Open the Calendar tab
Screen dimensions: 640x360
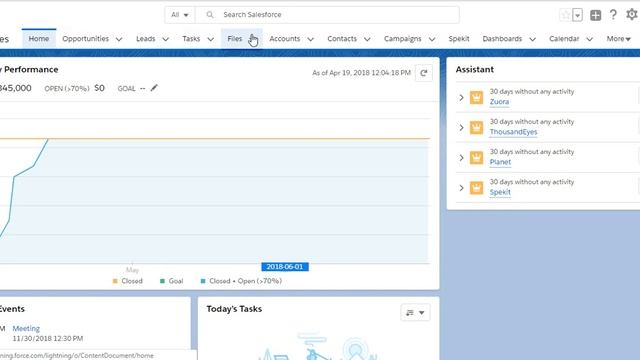[564, 39]
